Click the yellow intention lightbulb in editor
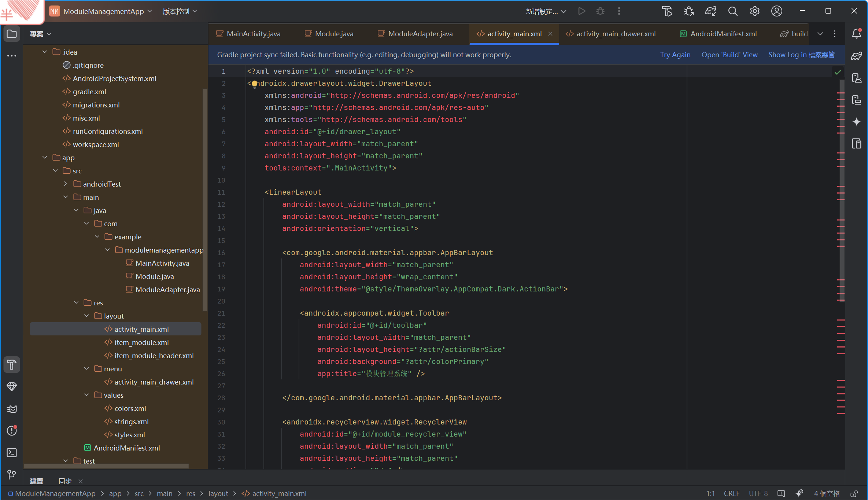 coord(255,84)
